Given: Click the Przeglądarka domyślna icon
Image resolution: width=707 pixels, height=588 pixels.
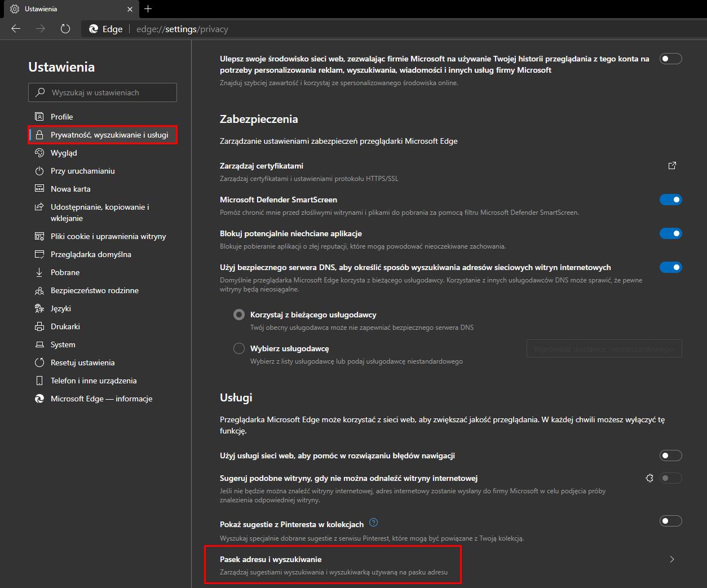Looking at the screenshot, I should pos(39,254).
